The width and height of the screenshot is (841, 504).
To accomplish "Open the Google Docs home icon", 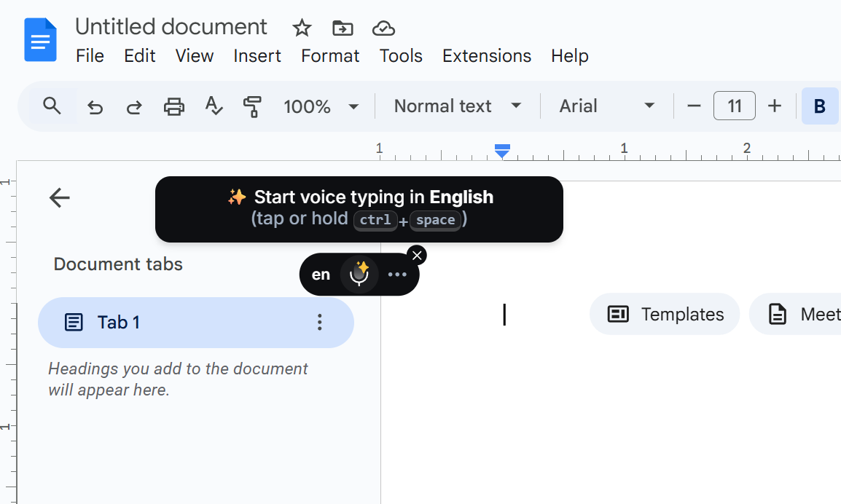I will click(40, 40).
